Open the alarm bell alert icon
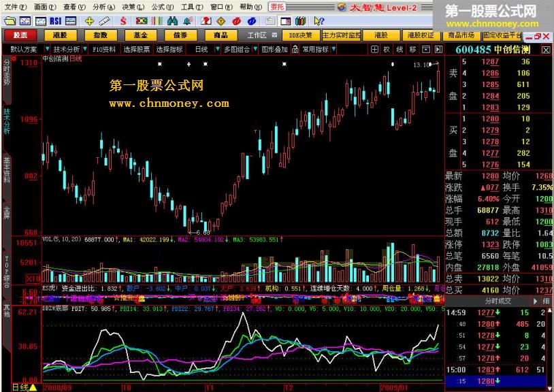The image size is (554, 392). tap(188, 21)
